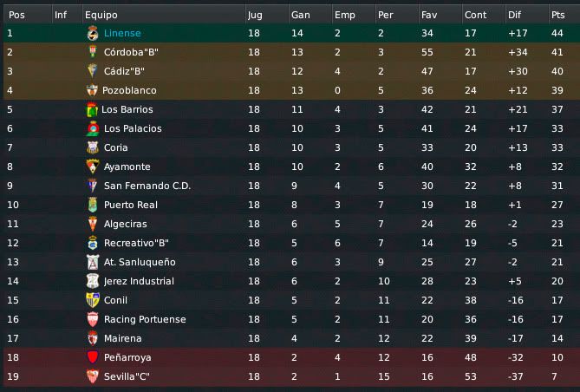This screenshot has height=392, width=580.
Task: Sort by the Gan wins header
Action: click(310, 15)
